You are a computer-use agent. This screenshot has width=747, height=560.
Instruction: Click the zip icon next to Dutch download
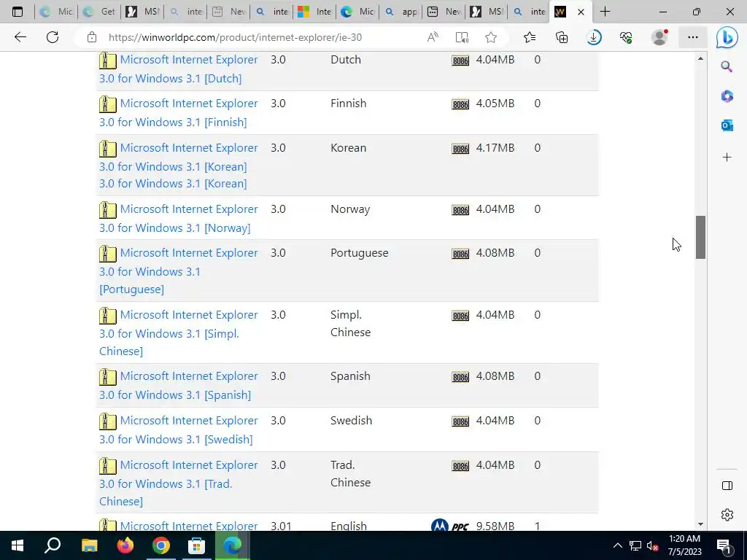(x=108, y=61)
